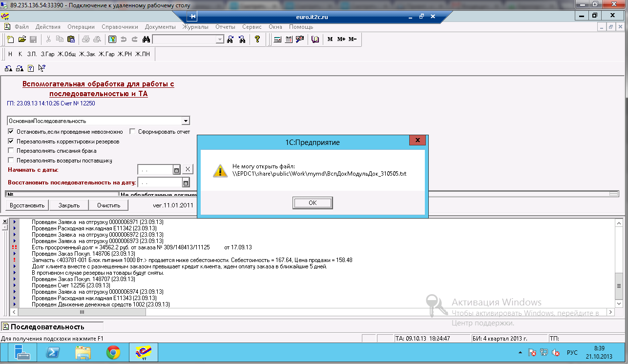The width and height of the screenshot is (628, 364).
Task: Open the 'Справочники' menu
Action: tap(120, 27)
